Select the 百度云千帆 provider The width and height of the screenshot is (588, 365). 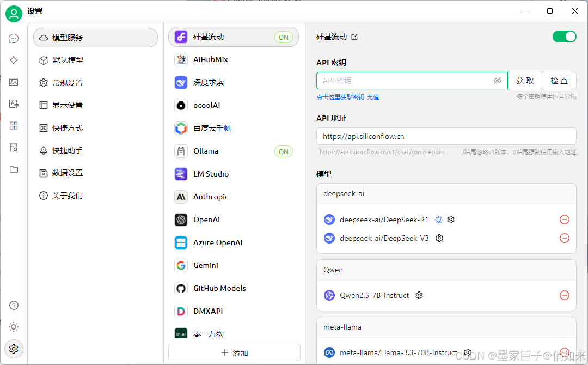tap(234, 128)
